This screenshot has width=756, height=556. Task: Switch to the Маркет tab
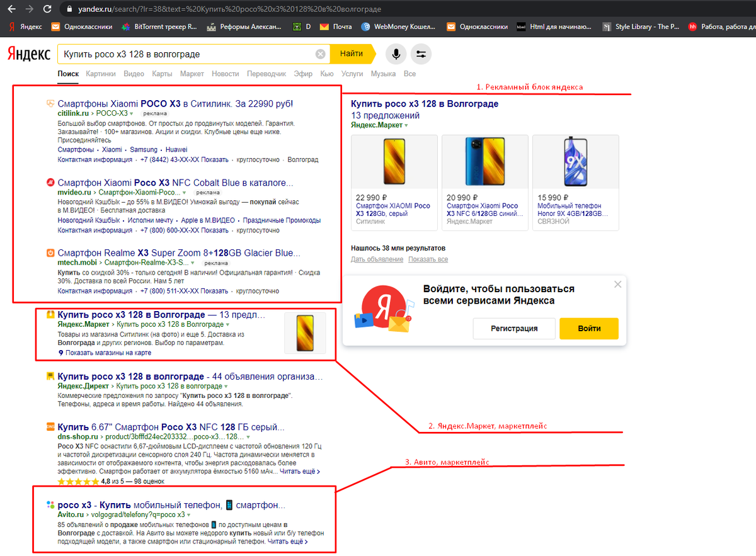coord(192,74)
